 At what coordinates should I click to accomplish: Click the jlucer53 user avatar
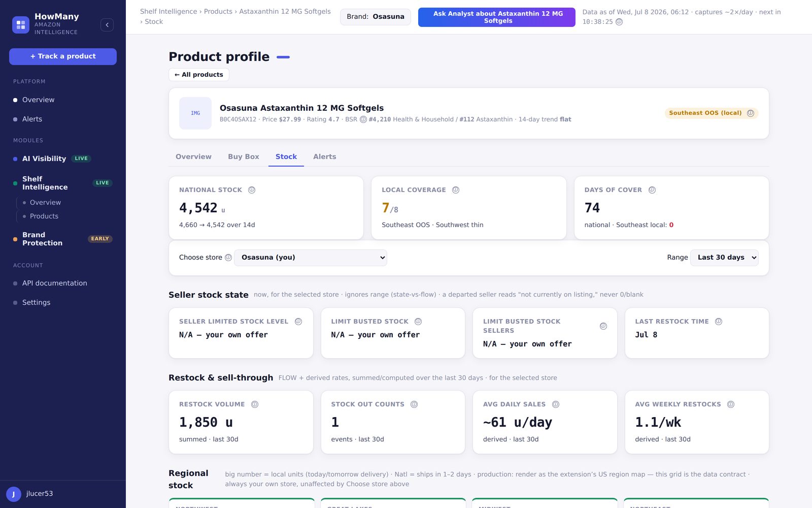[x=14, y=494]
